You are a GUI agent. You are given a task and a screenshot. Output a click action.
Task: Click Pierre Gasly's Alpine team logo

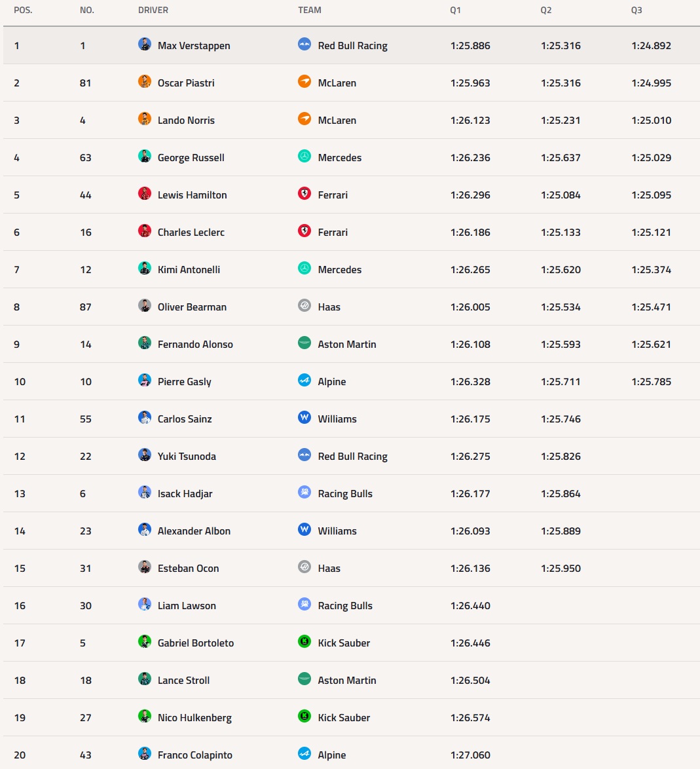coord(304,380)
